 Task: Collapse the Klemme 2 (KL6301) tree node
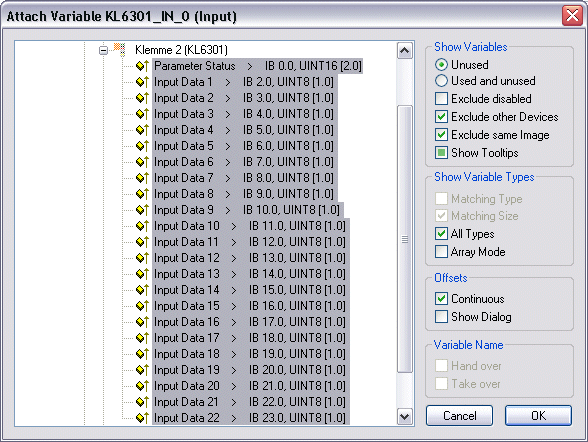tap(104, 50)
